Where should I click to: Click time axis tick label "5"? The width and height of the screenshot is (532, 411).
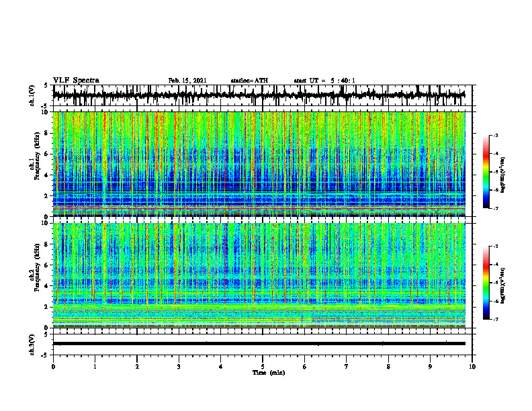click(263, 367)
